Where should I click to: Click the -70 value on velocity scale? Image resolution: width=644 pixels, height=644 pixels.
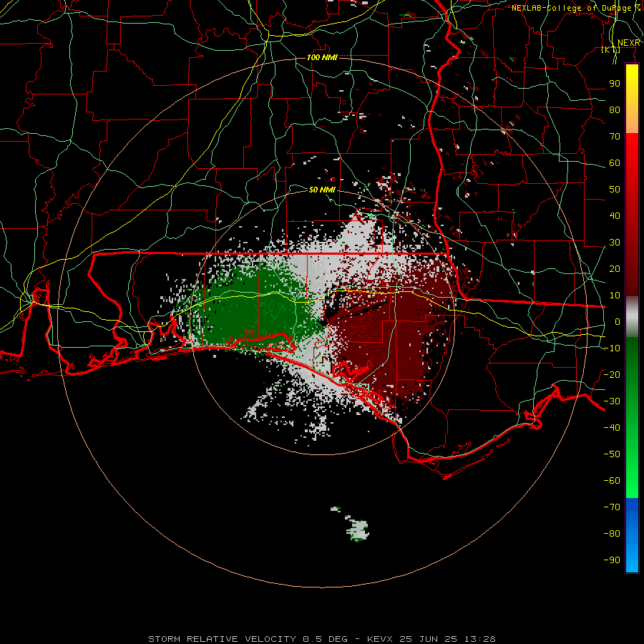[612, 507]
